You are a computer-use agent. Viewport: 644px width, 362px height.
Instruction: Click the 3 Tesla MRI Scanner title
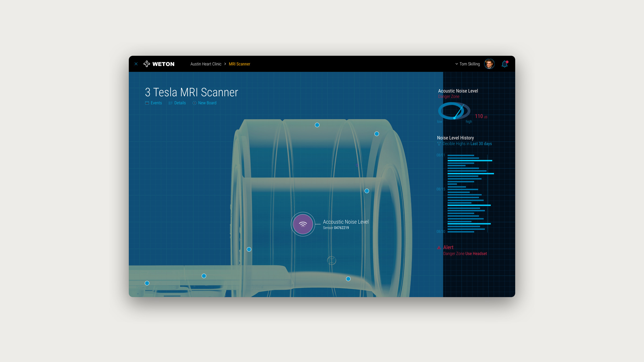point(192,92)
